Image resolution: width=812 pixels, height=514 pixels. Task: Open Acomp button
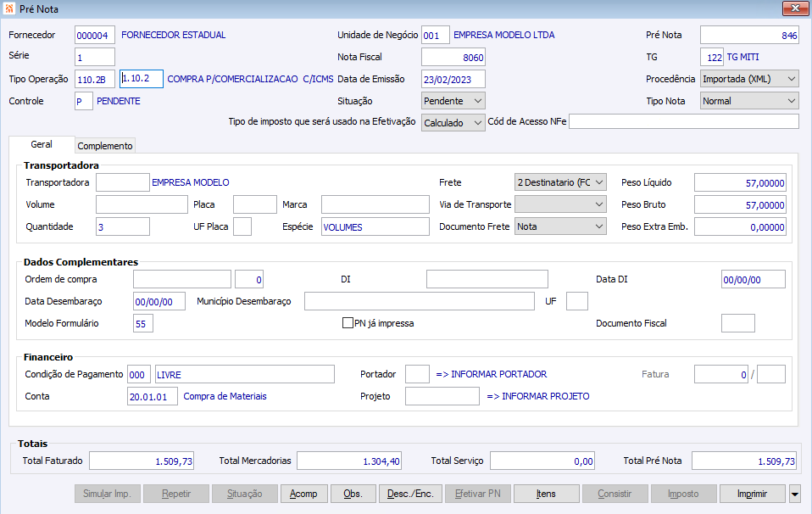(303, 494)
